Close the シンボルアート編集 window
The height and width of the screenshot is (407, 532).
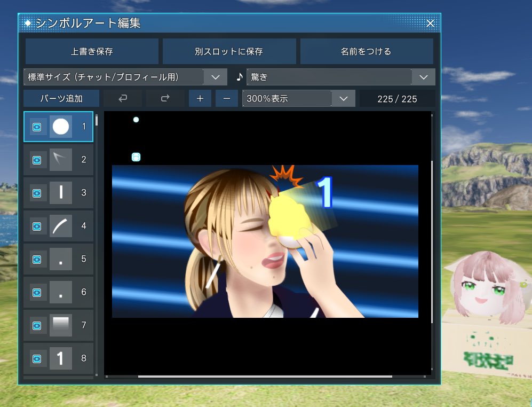tap(430, 23)
